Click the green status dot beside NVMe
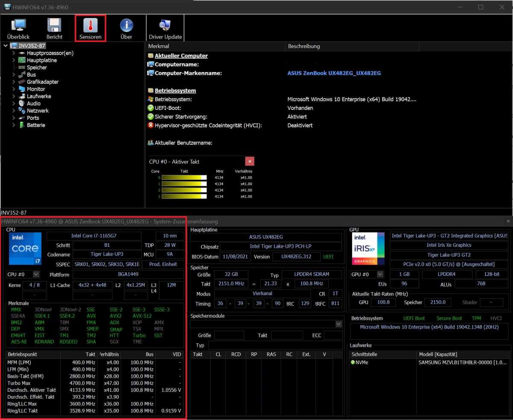Screen dimensions: 513x420 point(353,363)
